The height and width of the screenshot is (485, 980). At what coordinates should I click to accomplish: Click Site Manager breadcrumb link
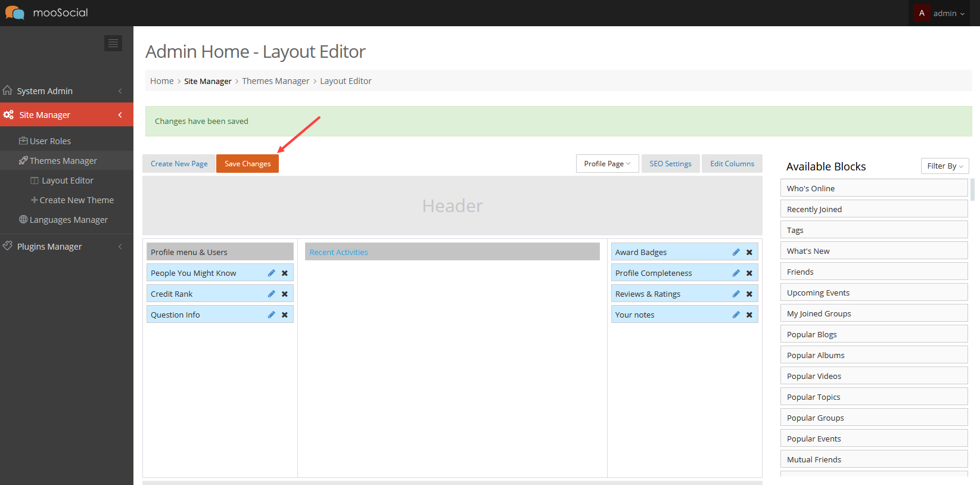coord(208,81)
